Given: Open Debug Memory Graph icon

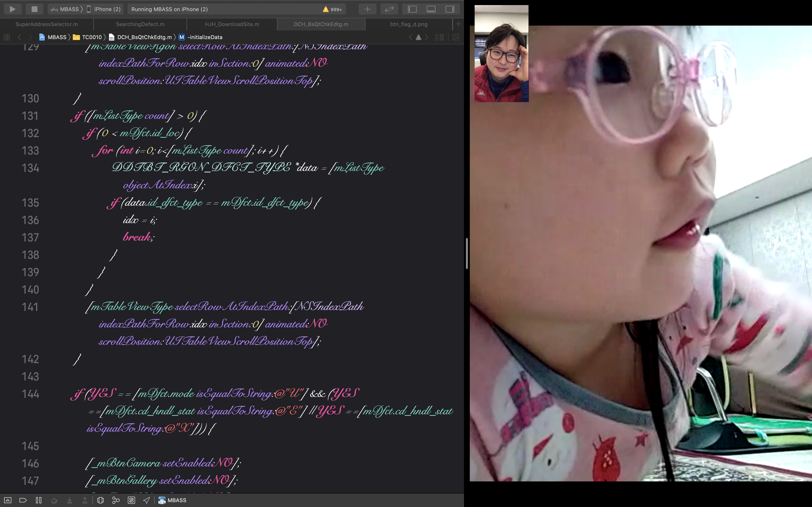Looking at the screenshot, I should pyautogui.click(x=116, y=500).
